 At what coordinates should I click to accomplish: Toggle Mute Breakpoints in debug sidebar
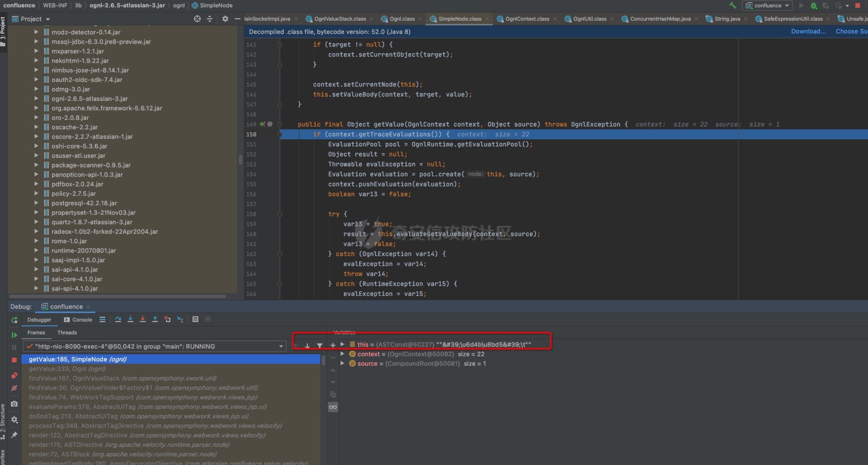coord(14,388)
